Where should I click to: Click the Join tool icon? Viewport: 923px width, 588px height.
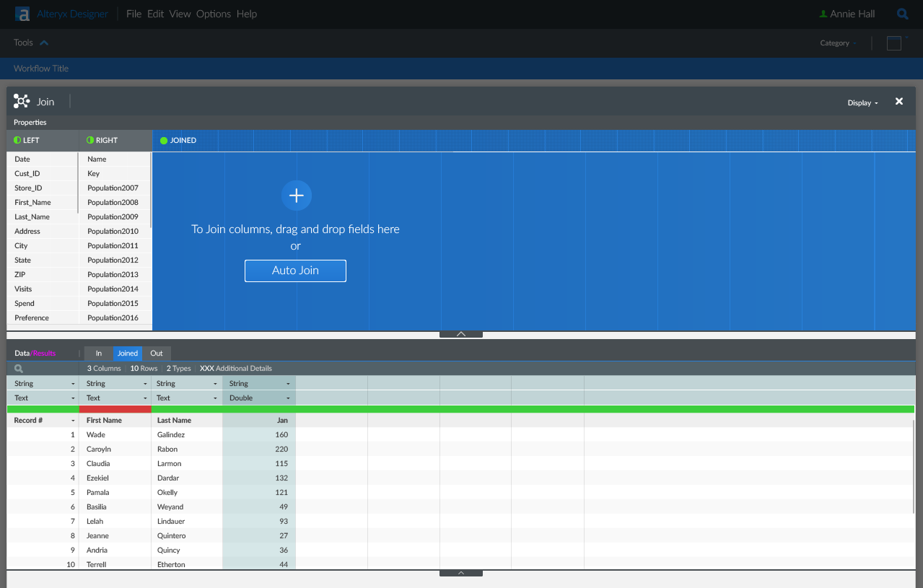[22, 102]
